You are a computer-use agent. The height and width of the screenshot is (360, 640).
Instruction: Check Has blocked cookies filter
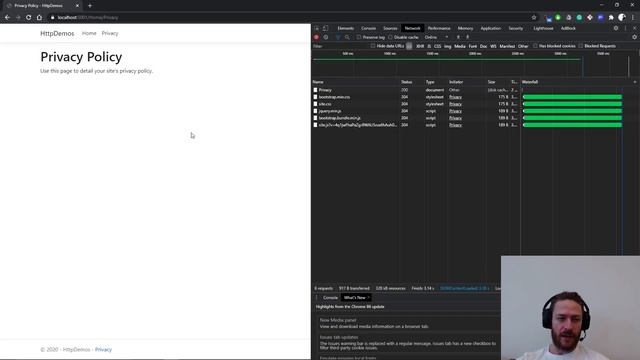pos(535,46)
